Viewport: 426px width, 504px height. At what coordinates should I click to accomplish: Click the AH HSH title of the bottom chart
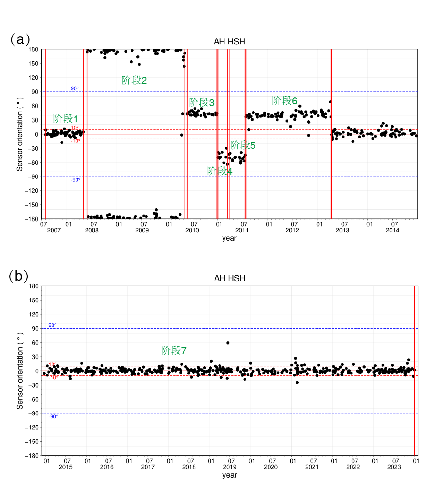point(230,278)
